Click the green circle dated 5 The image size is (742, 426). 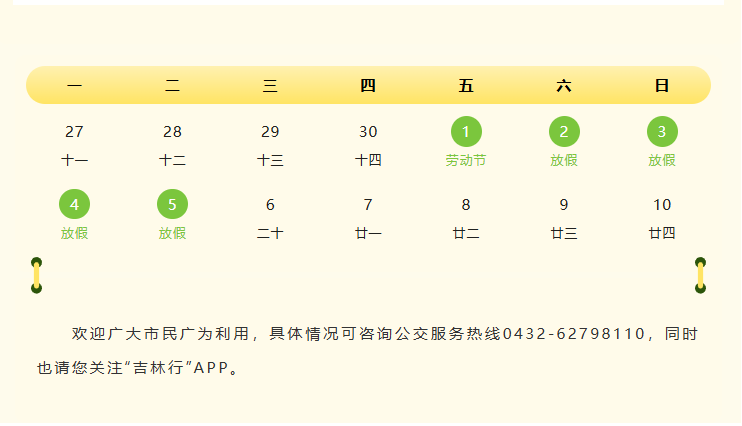[173, 205]
